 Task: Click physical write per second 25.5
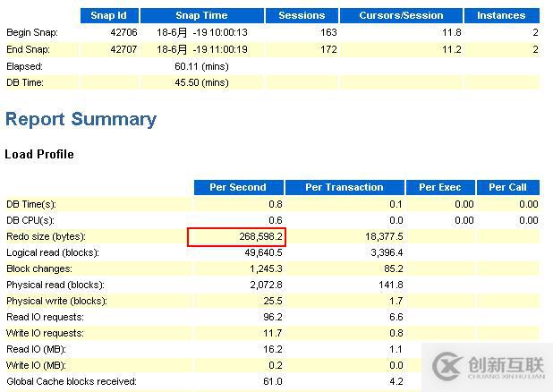pos(273,301)
